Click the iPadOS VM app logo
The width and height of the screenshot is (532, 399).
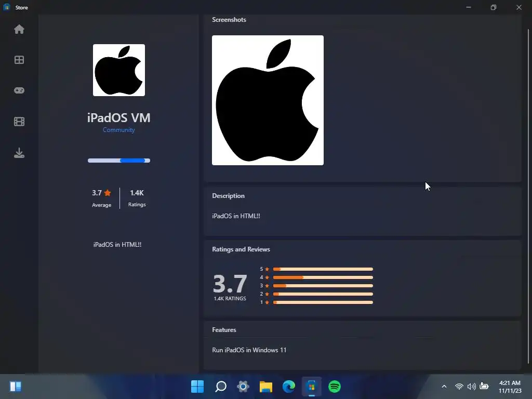[119, 70]
